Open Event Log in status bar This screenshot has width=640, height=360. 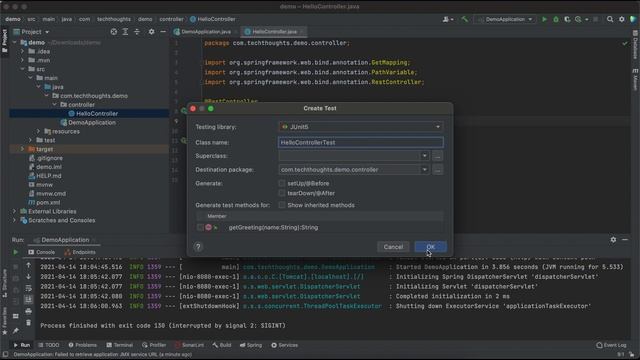pyautogui.click(x=611, y=345)
